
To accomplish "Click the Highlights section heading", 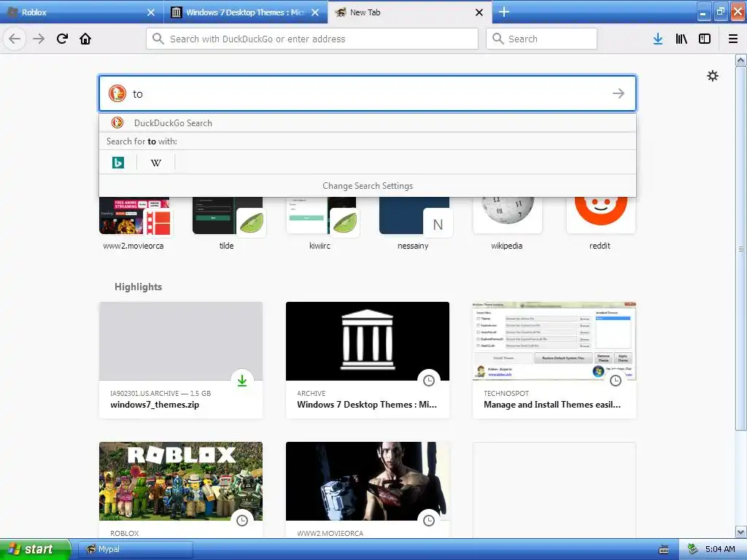I will pos(138,287).
